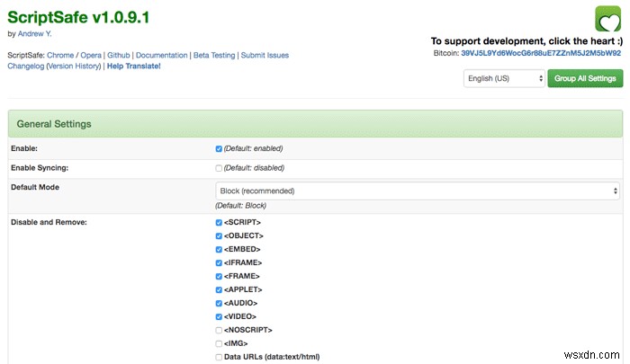Open the Submit Issues link
Image resolution: width=630 pixels, height=364 pixels.
click(265, 55)
